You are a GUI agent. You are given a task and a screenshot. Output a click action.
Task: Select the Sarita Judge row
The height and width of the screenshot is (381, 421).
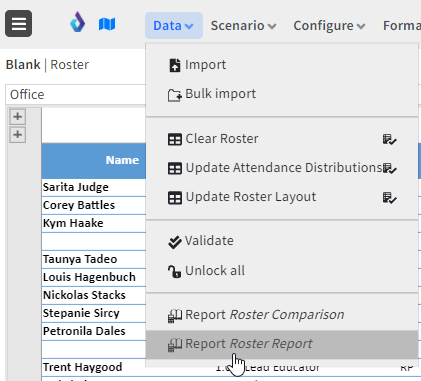pos(94,187)
